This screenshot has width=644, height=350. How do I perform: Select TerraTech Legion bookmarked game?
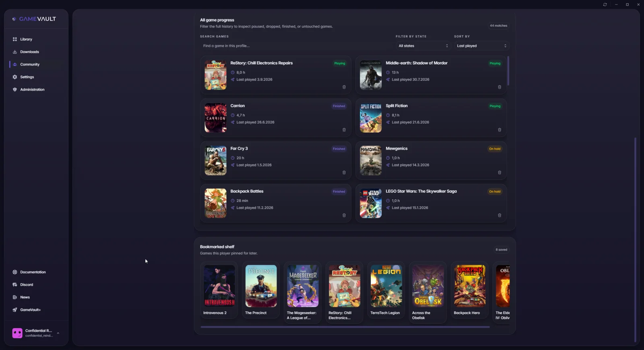point(386,290)
